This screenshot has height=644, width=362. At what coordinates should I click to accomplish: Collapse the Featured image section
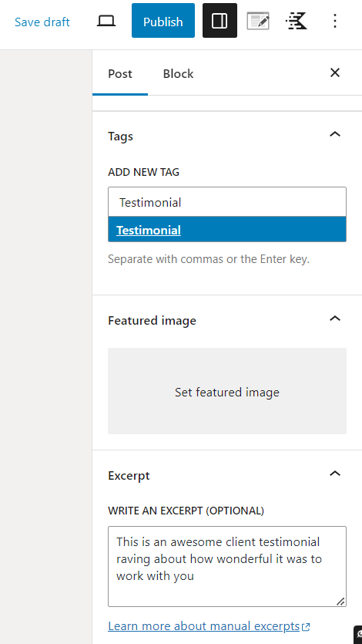[335, 318]
